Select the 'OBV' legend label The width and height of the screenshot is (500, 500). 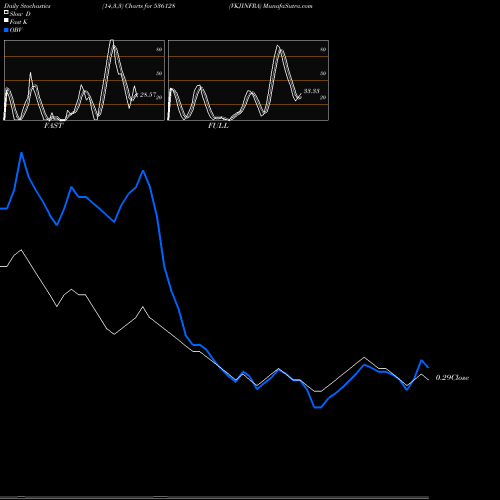click(16, 30)
